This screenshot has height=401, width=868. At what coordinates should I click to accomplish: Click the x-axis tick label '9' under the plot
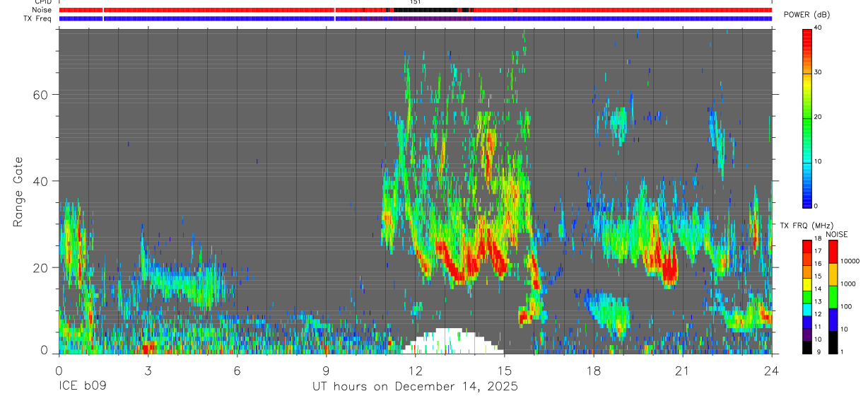326,370
